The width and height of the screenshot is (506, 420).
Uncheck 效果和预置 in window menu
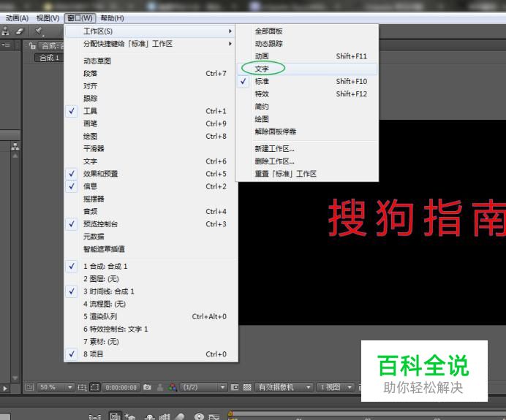tap(151, 174)
